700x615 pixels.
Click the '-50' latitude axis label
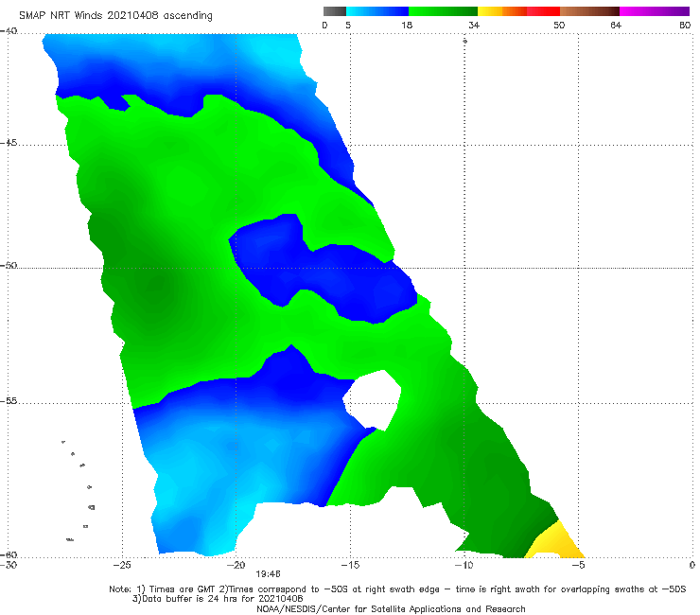pos(9,265)
